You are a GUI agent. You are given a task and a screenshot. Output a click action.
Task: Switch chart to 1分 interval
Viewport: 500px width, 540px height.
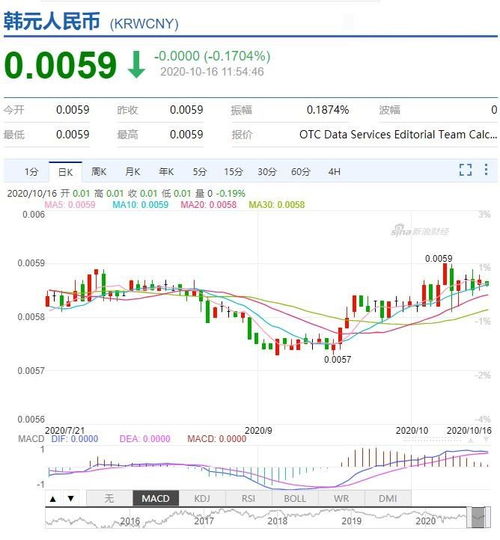[31, 172]
